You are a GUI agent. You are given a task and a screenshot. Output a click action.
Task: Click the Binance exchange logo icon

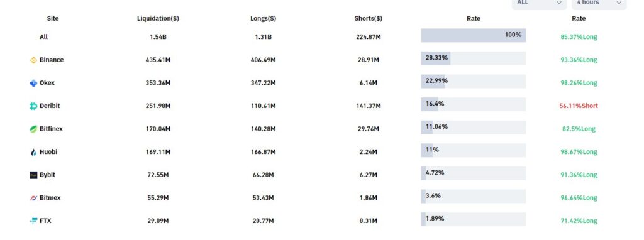pos(33,60)
